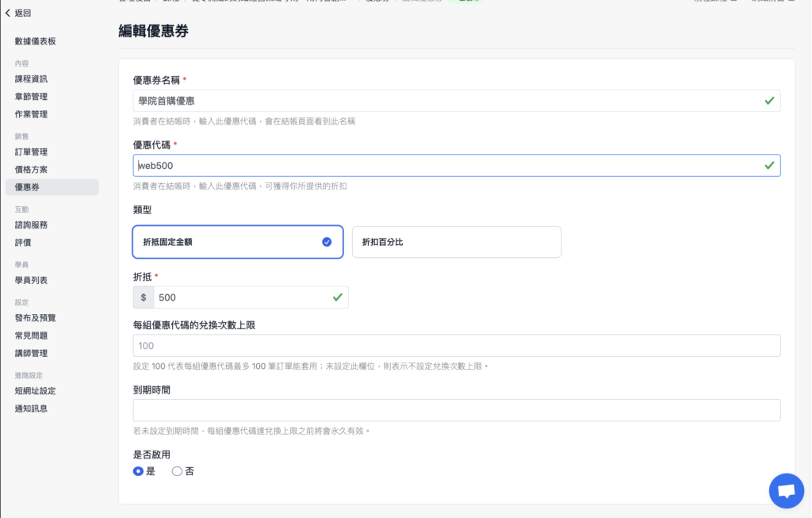Select 優惠券 sidebar item
Image resolution: width=812 pixels, height=518 pixels.
(52, 187)
